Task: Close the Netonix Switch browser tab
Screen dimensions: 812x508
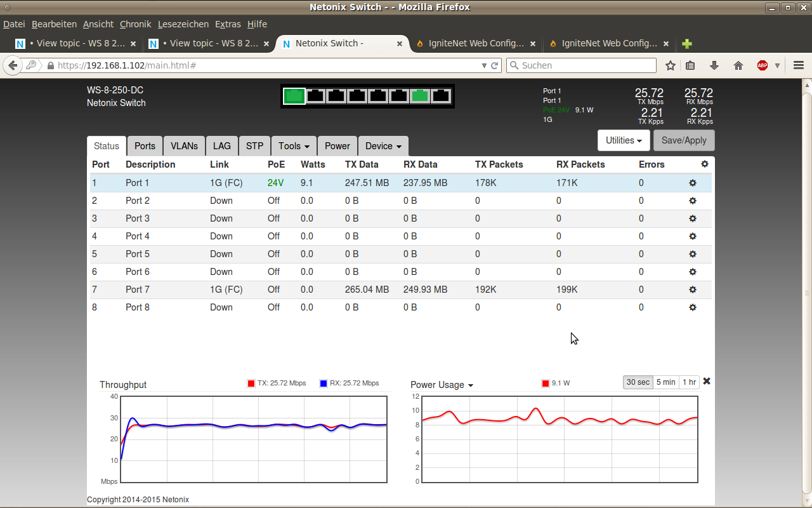Action: click(400, 44)
